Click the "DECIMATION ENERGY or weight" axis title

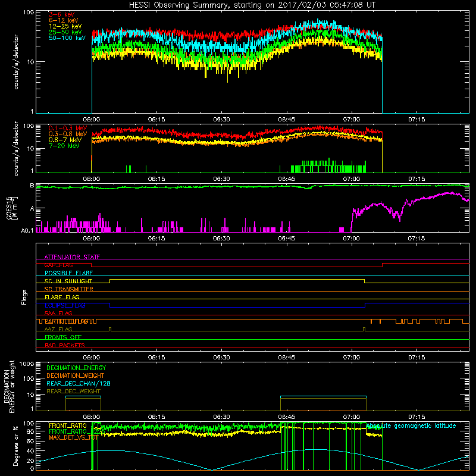point(9,386)
